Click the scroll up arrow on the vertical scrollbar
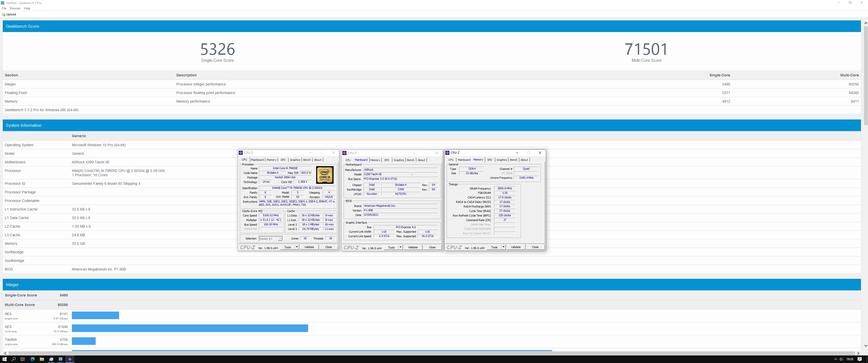 tap(865, 23)
